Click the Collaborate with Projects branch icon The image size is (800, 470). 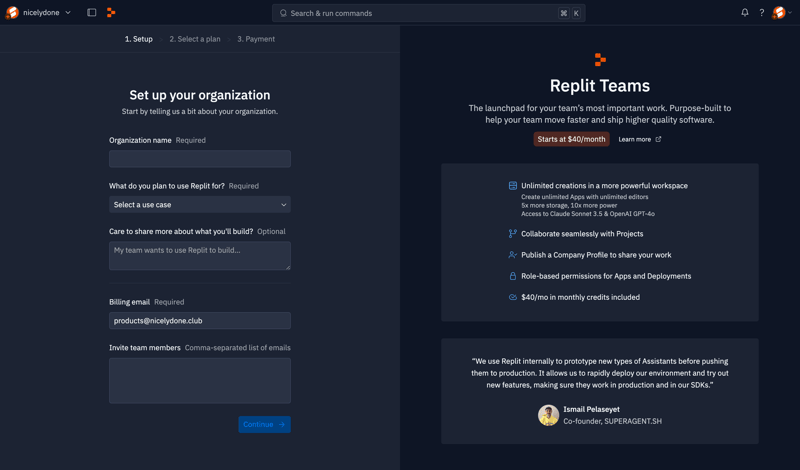[x=513, y=234]
